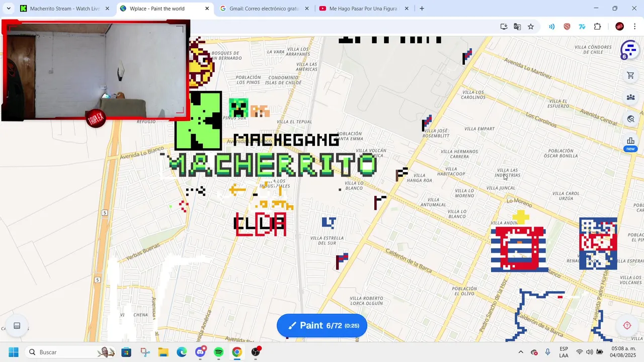Open the Extensions puzzle piece menu
644x362 pixels.
(x=598, y=27)
